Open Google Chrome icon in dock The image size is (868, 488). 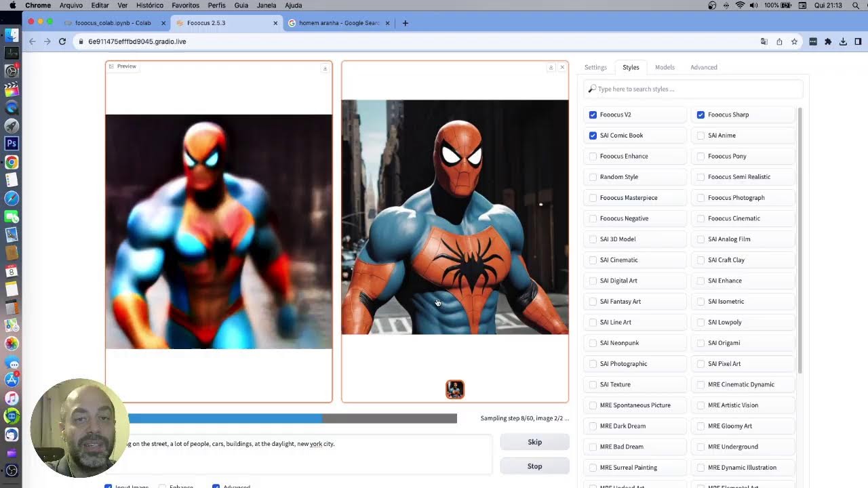pos(12,162)
